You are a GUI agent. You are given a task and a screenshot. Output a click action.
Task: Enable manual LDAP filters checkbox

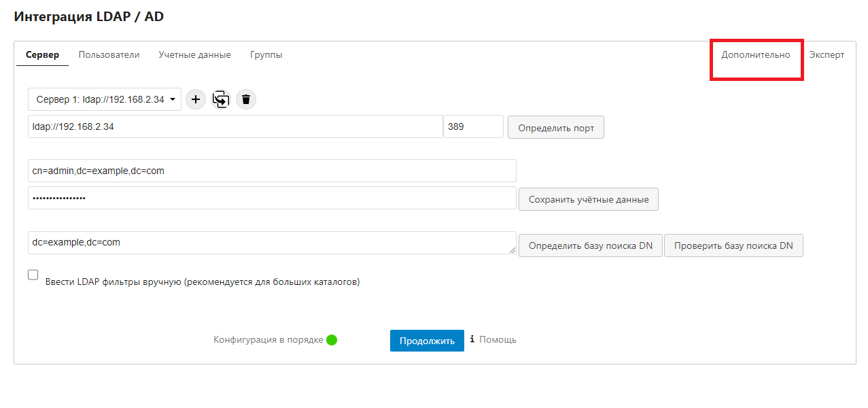[x=33, y=275]
